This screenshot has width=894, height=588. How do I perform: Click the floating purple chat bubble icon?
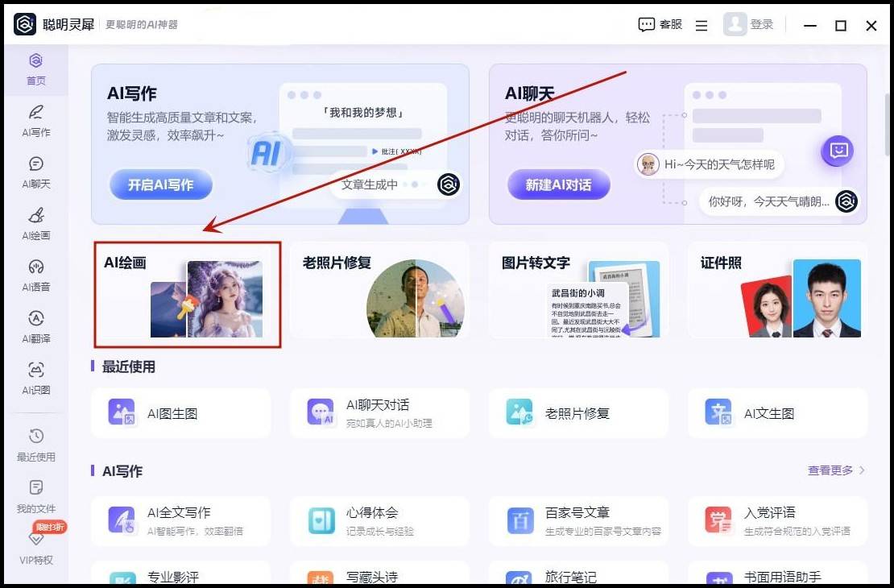click(x=838, y=151)
